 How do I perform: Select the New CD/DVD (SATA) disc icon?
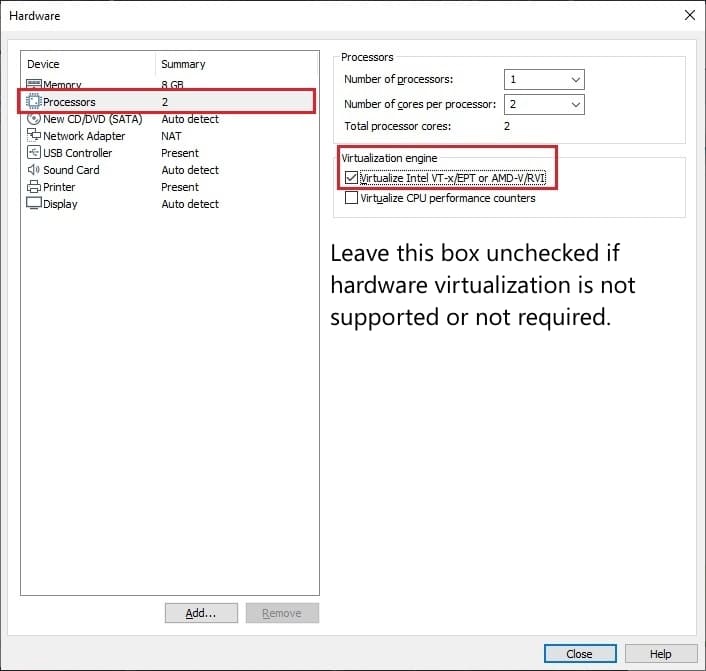[34, 119]
